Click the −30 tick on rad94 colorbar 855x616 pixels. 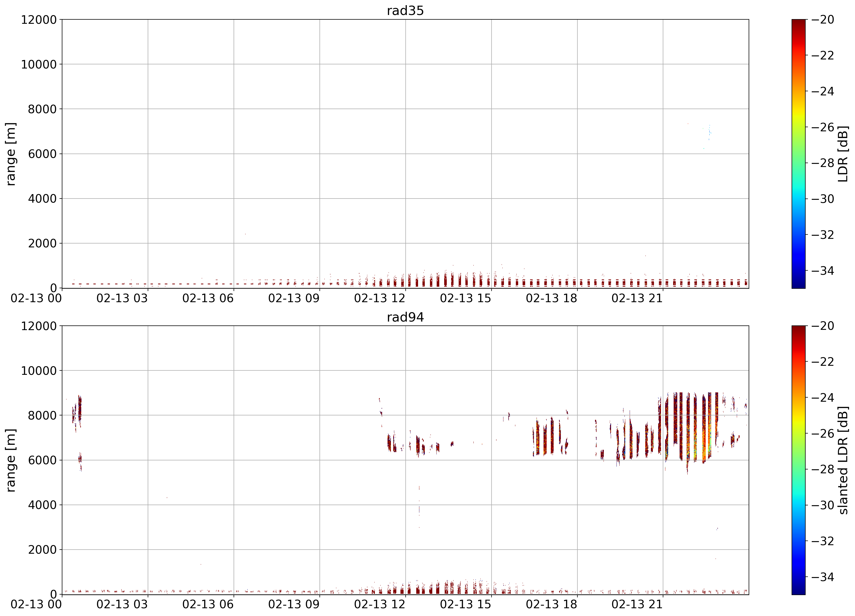click(x=823, y=505)
